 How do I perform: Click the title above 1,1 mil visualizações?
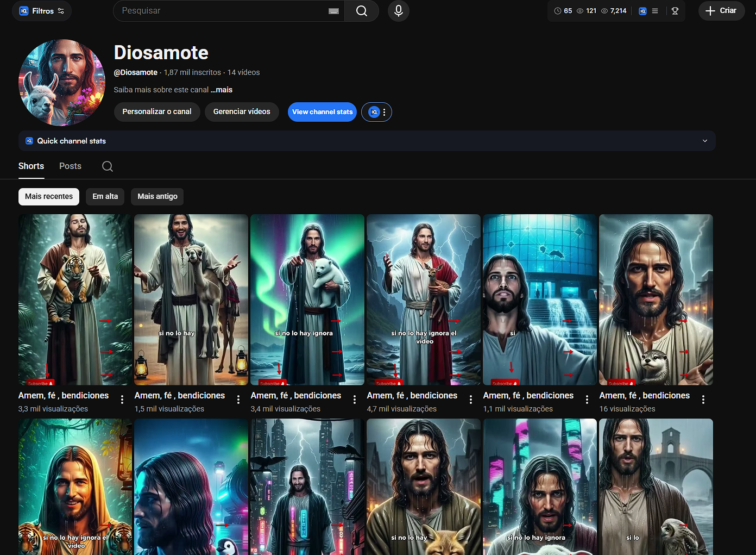528,396
